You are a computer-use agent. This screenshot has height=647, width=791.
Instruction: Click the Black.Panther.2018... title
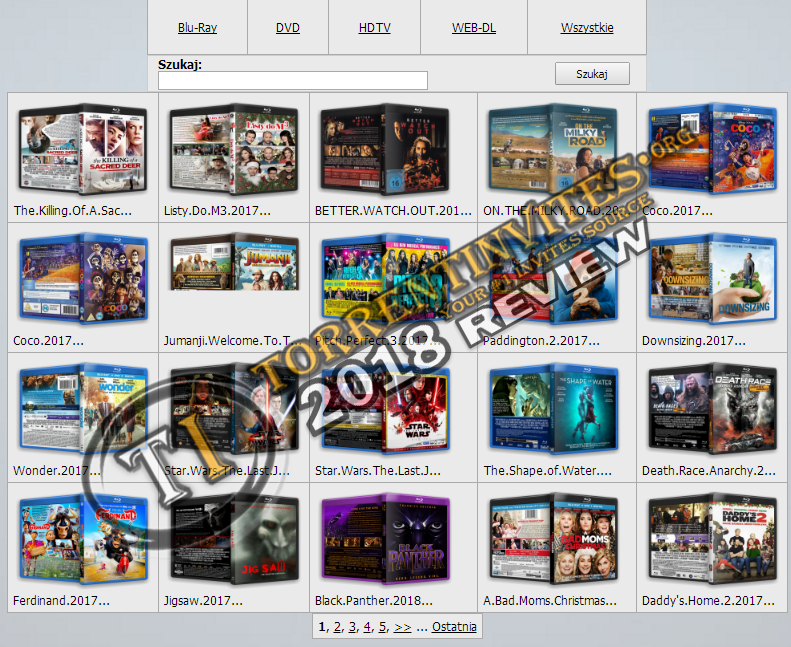point(374,601)
